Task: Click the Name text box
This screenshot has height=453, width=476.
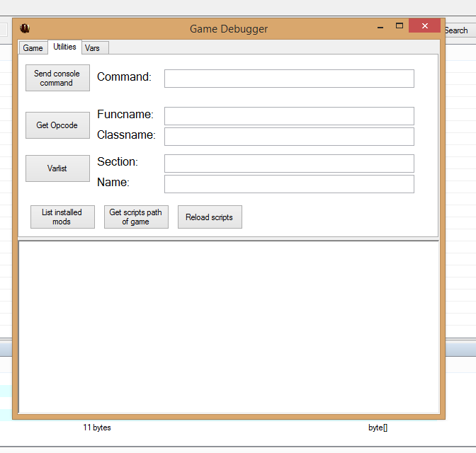Action: pyautogui.click(x=289, y=184)
